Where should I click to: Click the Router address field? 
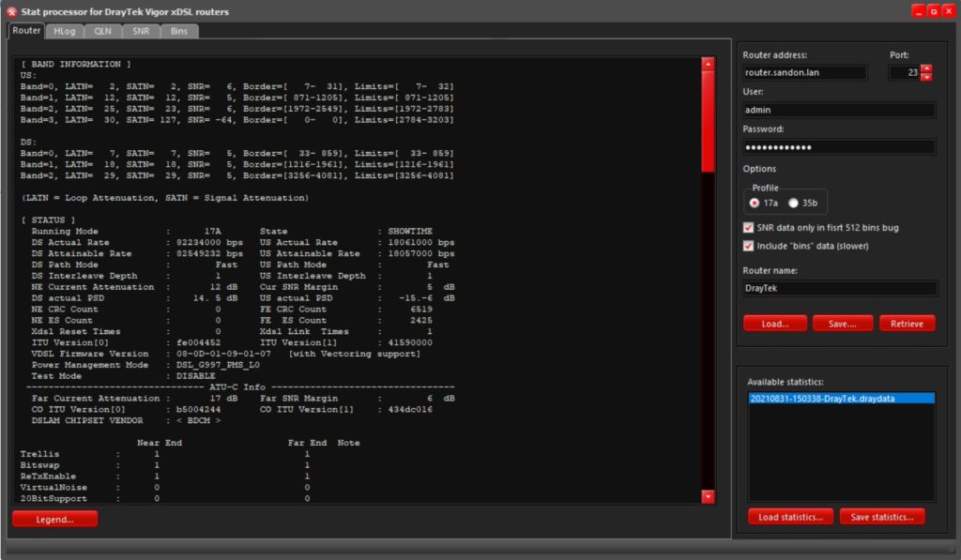tap(804, 72)
